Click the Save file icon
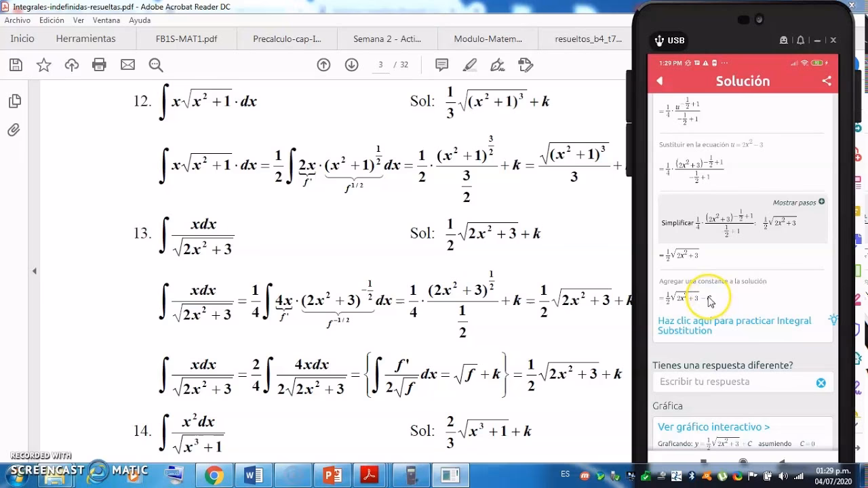Screen dimensions: 868x488 (x=16, y=65)
